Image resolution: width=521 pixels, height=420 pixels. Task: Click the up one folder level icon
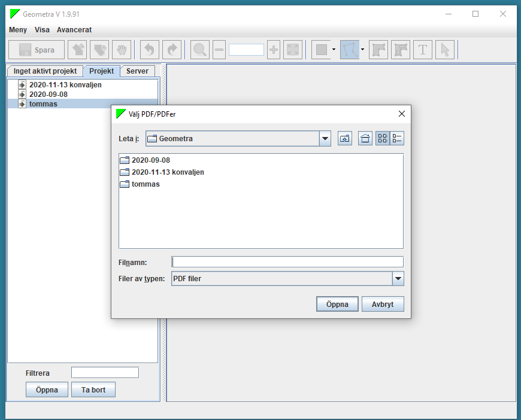(345, 138)
